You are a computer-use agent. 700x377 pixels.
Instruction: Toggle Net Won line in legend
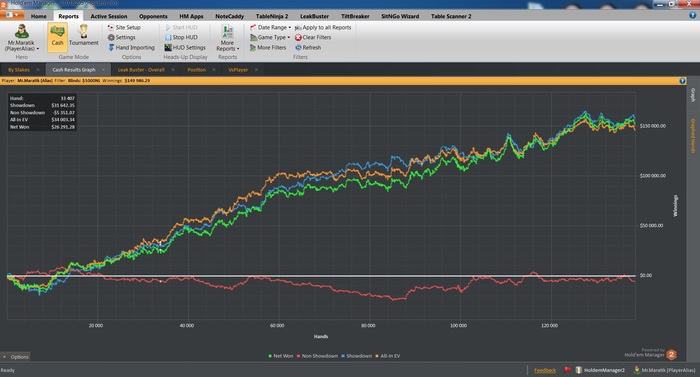pos(280,356)
